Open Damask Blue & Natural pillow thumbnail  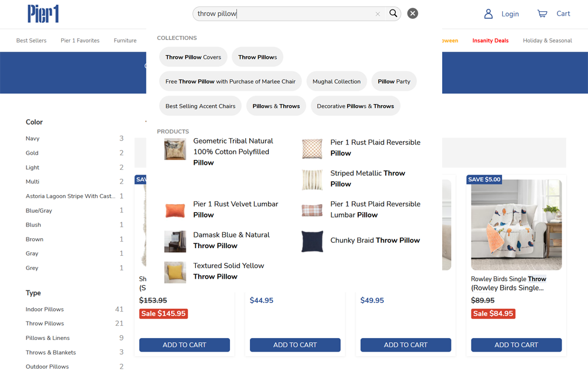pos(175,241)
